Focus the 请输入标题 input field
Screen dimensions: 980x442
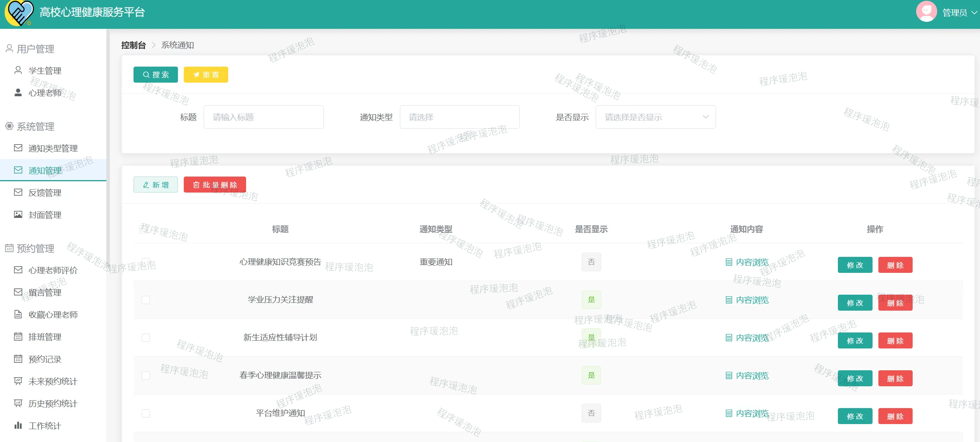coord(264,117)
